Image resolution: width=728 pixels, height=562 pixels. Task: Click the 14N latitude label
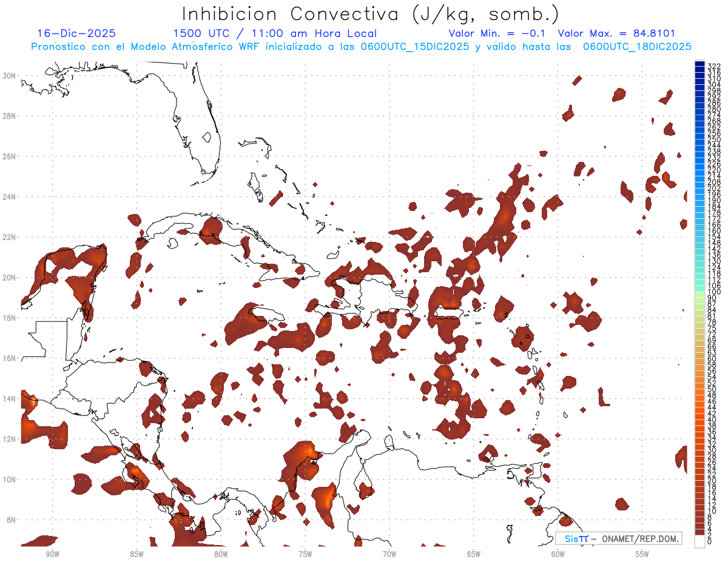point(10,399)
